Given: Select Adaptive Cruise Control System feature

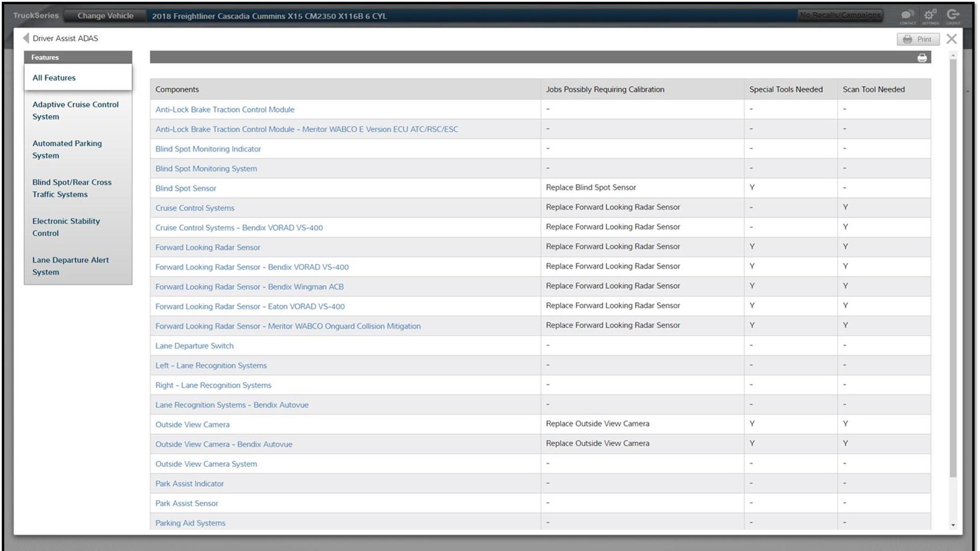Looking at the screenshot, I should pos(76,110).
